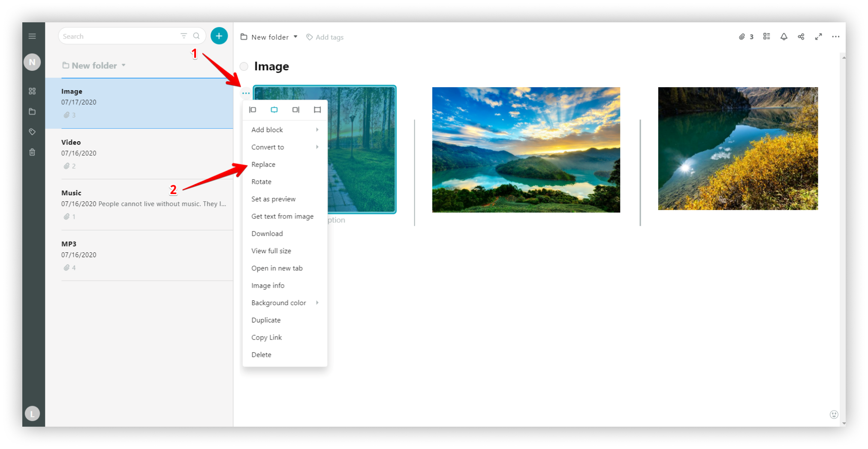
Task: Open the Image note in the list
Action: pos(139,103)
